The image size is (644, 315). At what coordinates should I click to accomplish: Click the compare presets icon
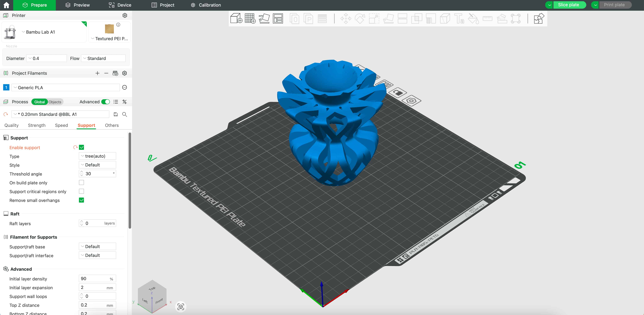point(125,102)
